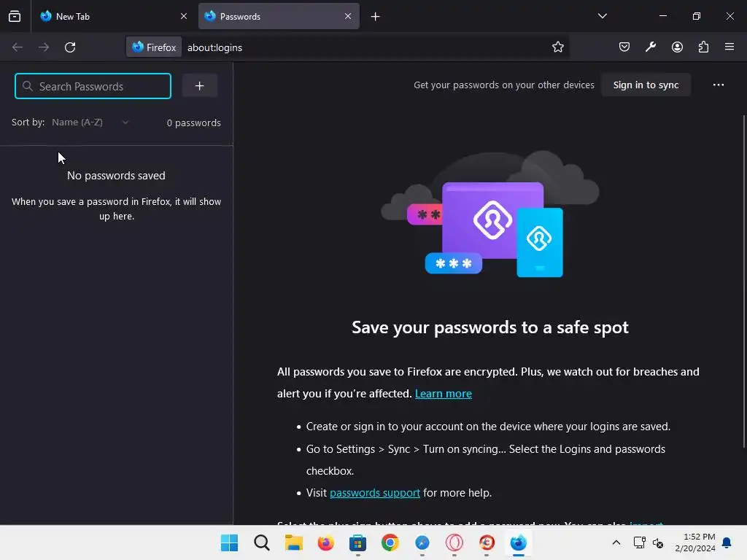Click the Firefox identity badge in address bar
Screen dimensions: 747x560
click(154, 47)
